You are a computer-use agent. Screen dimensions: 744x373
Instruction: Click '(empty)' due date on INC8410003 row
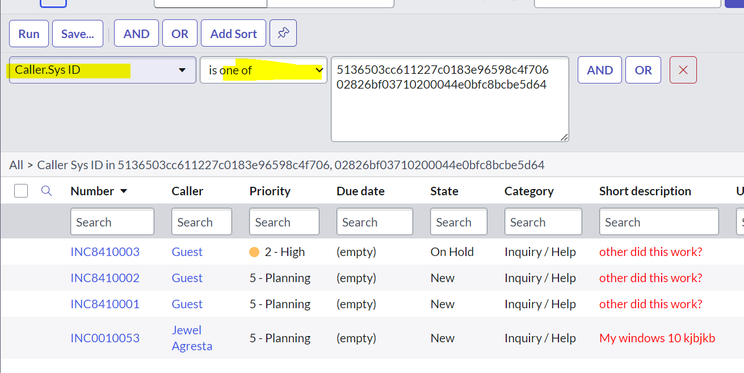(356, 252)
